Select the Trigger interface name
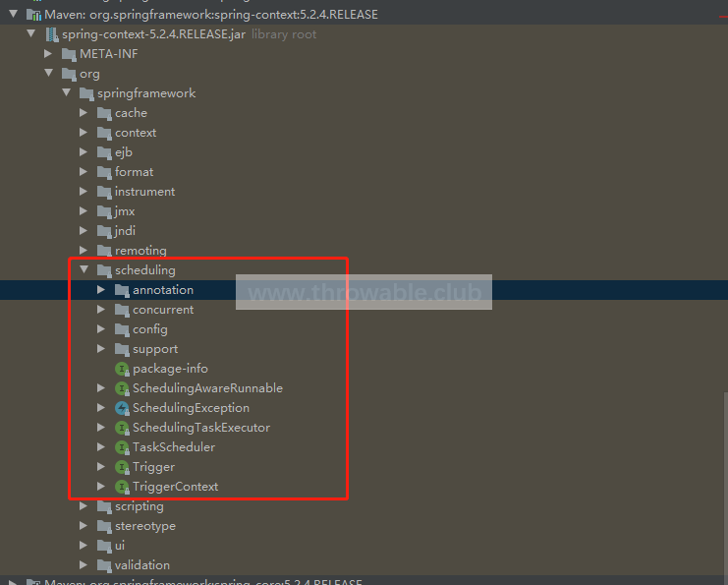Viewport: 728px width, 585px height. click(x=153, y=467)
